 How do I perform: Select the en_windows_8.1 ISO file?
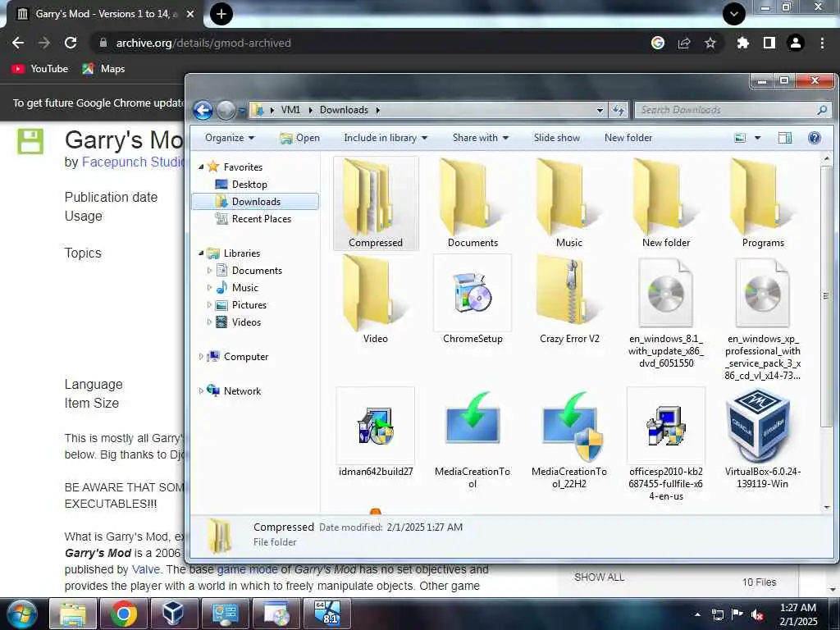[666, 313]
